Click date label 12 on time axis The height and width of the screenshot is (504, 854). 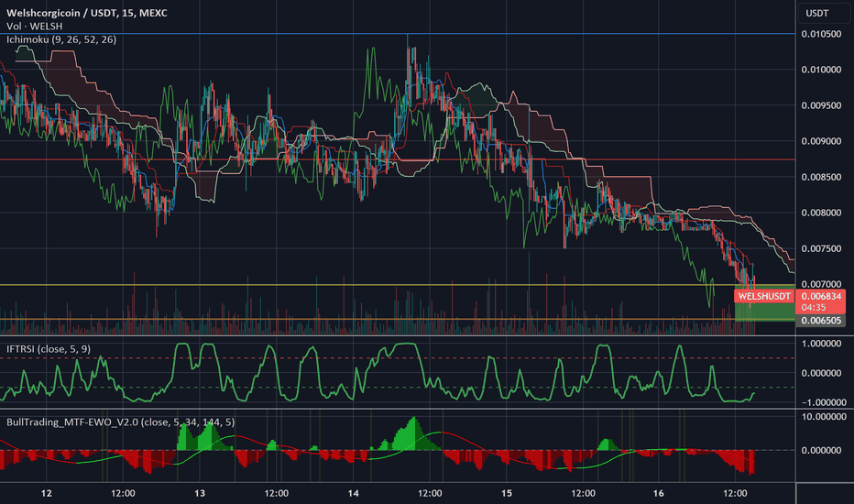pos(47,493)
